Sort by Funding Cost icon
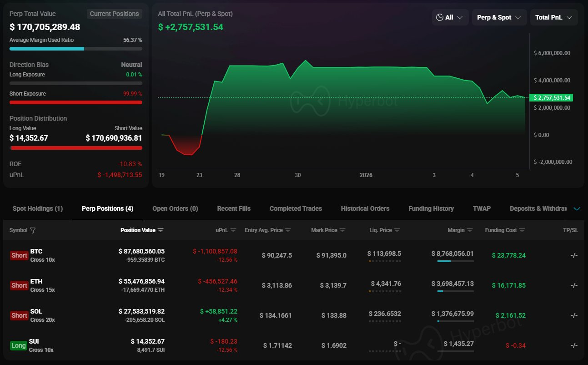This screenshot has width=588, height=365. click(522, 230)
